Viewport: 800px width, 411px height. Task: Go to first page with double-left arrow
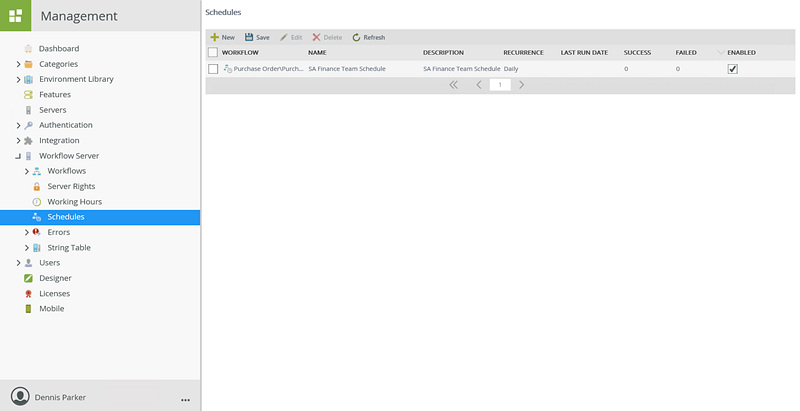(454, 85)
